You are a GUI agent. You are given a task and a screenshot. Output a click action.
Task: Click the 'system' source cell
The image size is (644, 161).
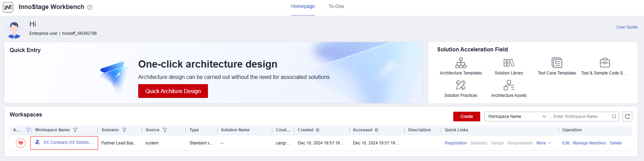click(x=152, y=143)
